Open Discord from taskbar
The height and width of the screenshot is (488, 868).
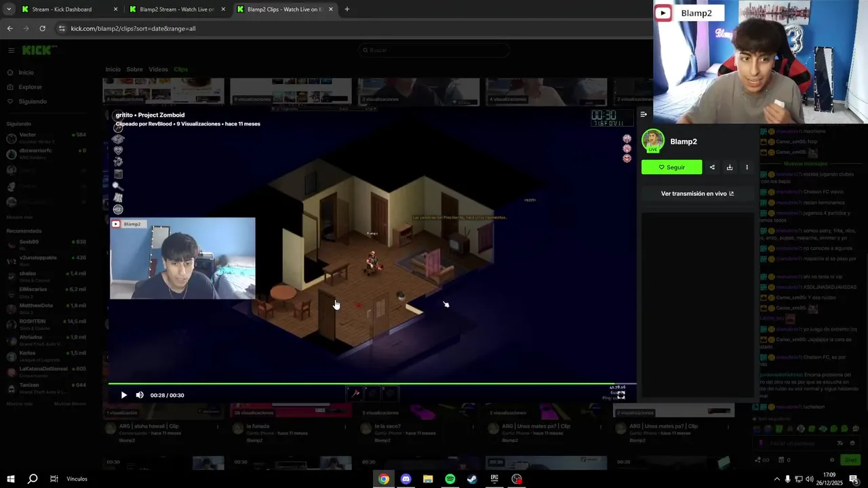[406, 479]
